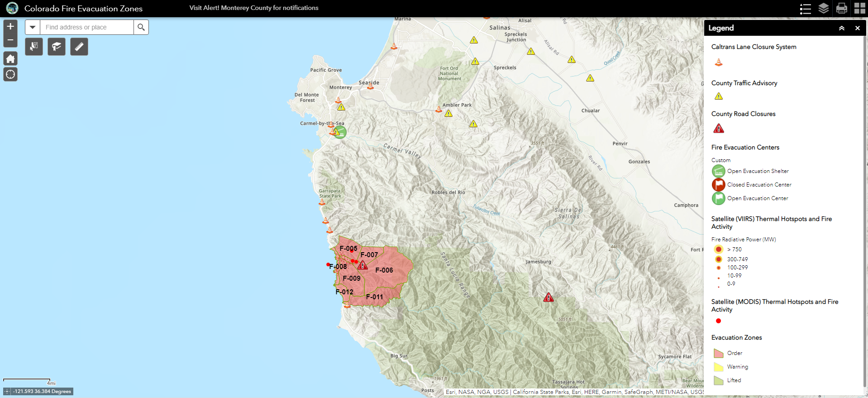Click the traffic cone near Ambler Park
Screen dimensions: 868x398
439,109
